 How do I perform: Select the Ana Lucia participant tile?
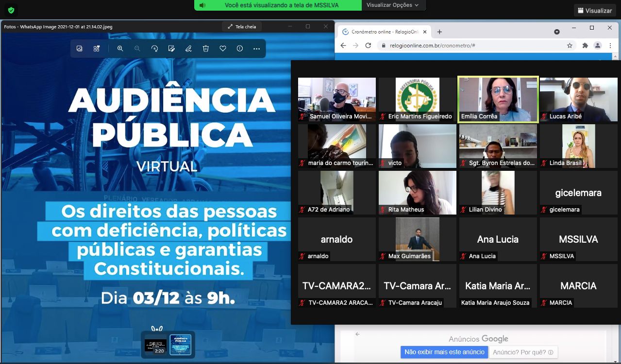498,239
